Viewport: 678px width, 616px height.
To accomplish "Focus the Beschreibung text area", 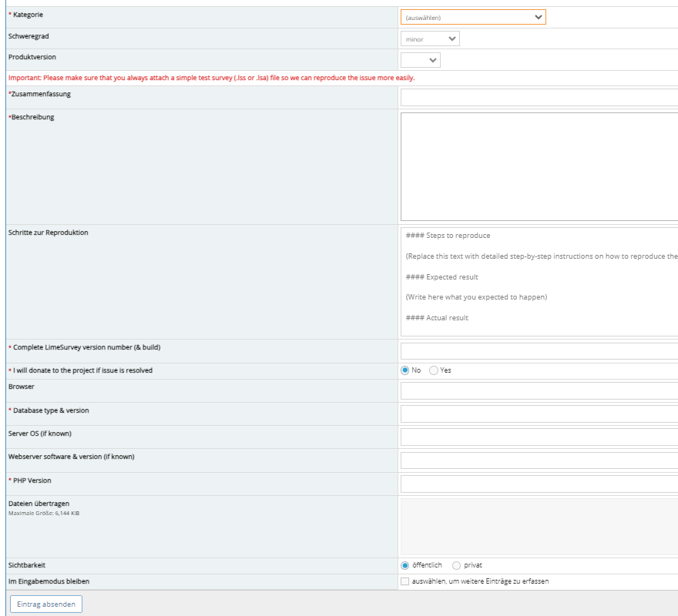I will (539, 167).
